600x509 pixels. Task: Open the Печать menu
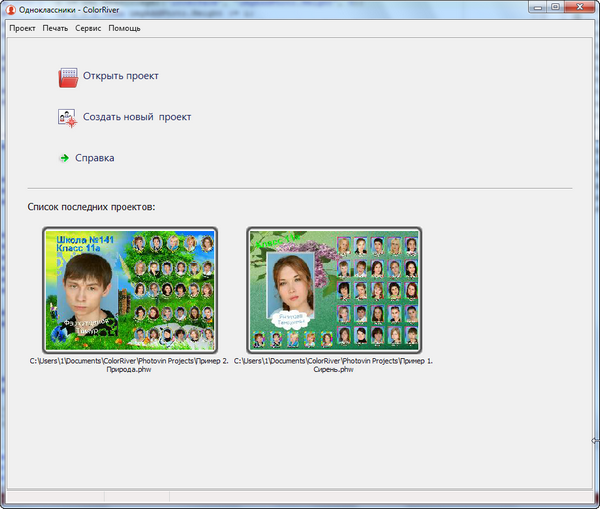pos(55,28)
